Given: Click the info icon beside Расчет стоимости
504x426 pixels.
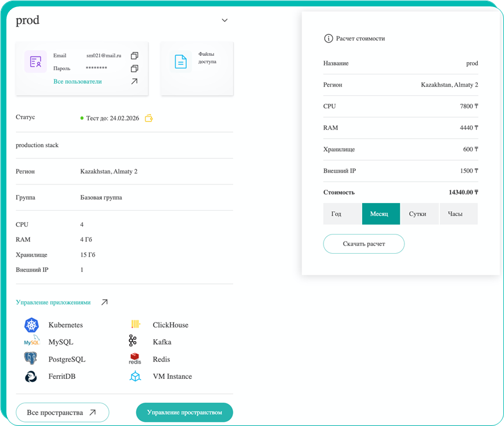Looking at the screenshot, I should [328, 38].
